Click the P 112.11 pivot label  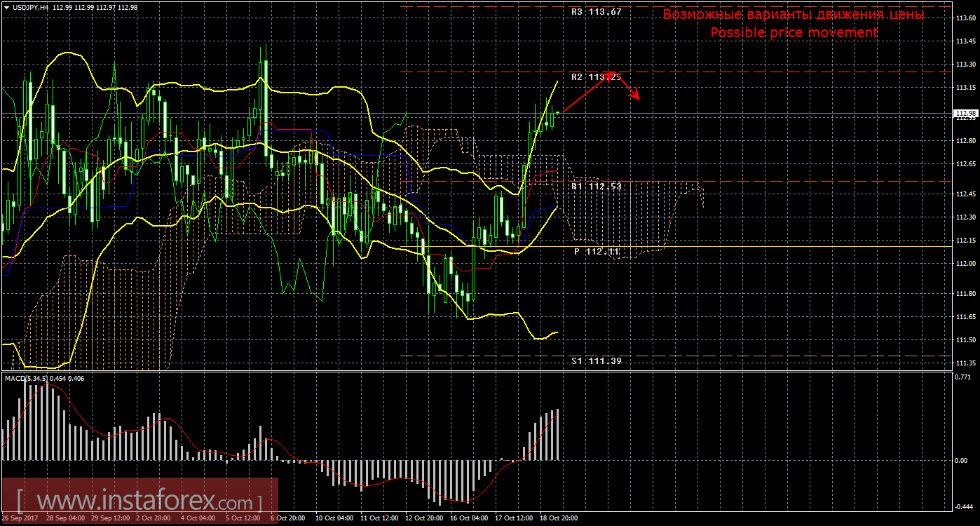pos(597,251)
